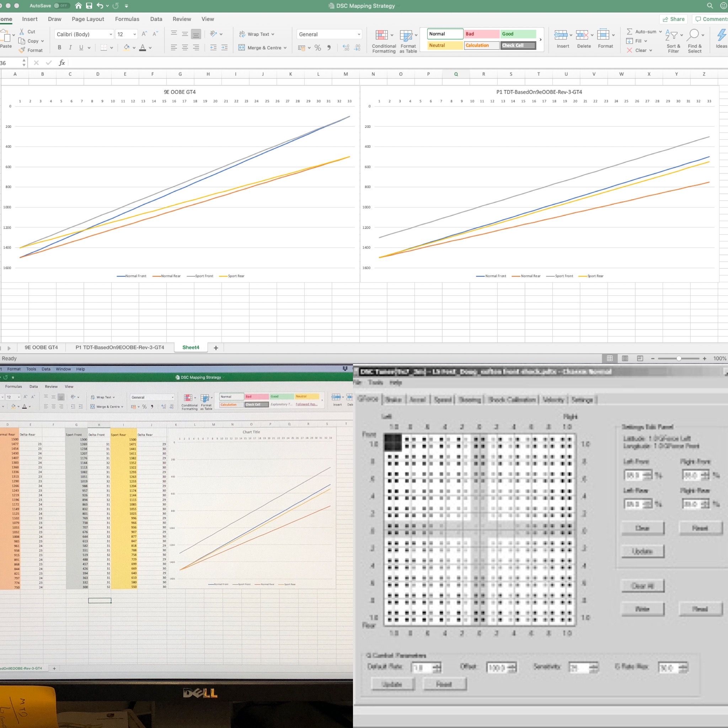Click the Save icon in title bar
Viewport: 728px width, 728px height.
click(x=89, y=6)
